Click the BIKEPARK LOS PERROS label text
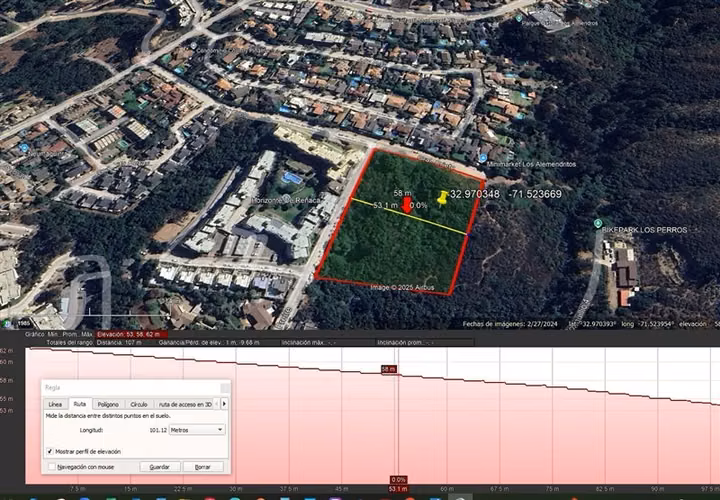The image size is (720, 500). [x=644, y=230]
